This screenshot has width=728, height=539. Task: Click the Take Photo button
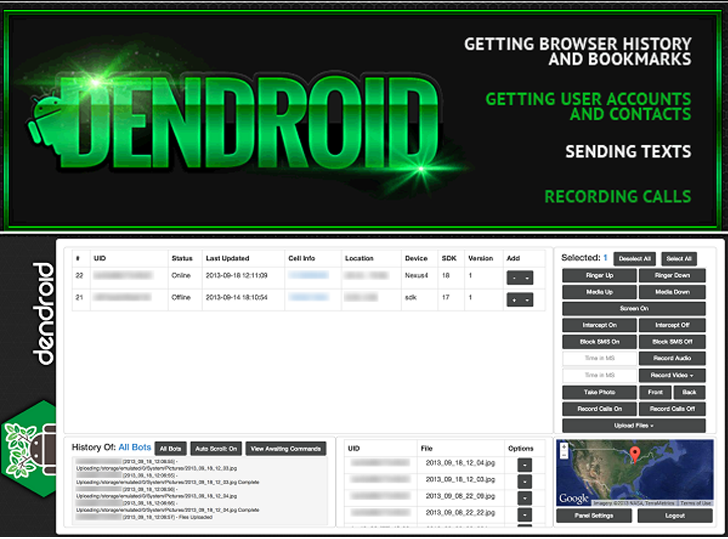coord(599,392)
